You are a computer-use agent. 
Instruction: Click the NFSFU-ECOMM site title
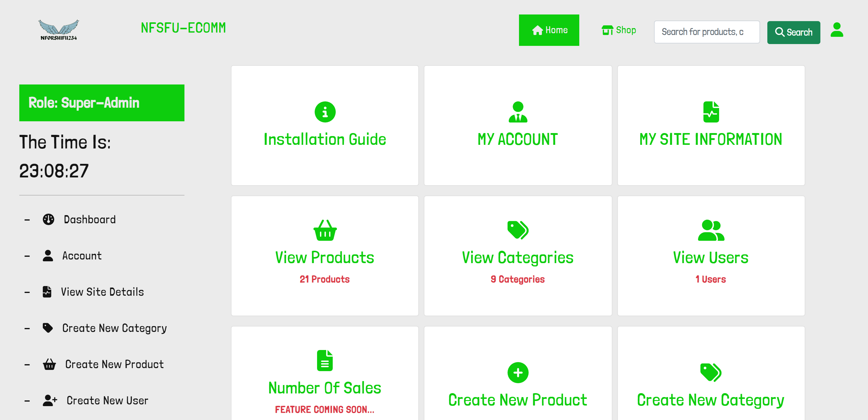click(183, 28)
